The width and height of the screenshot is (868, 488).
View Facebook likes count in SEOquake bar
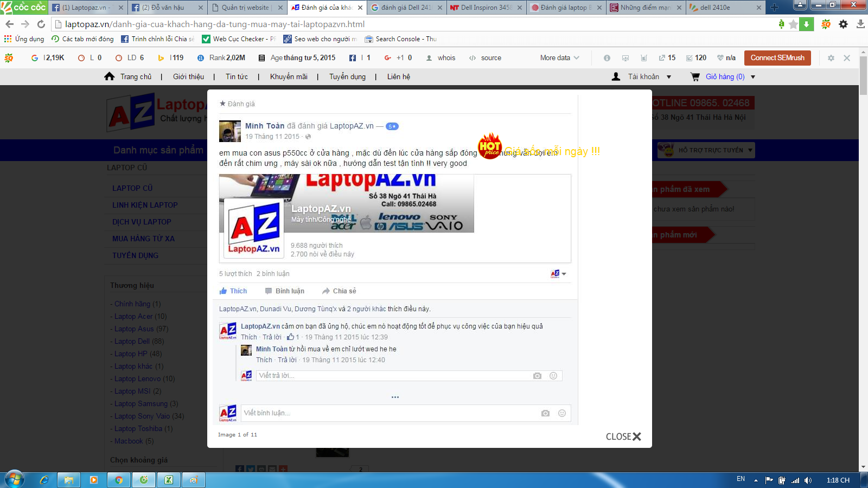[360, 57]
